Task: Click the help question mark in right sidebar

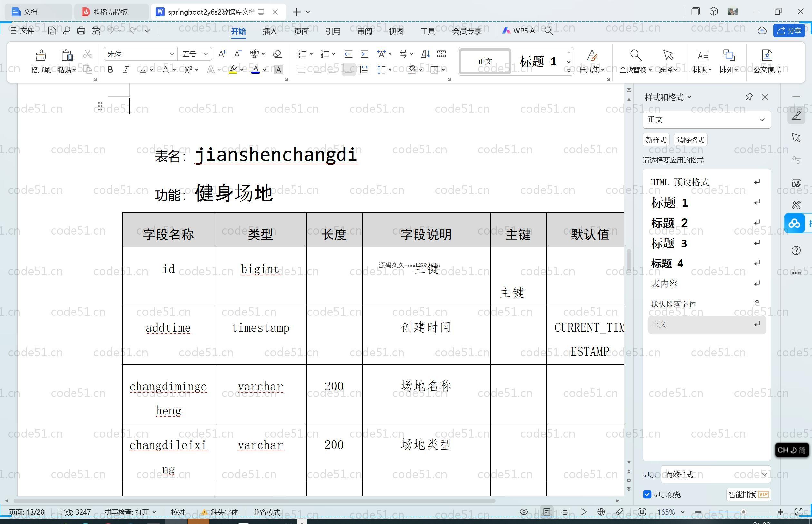Action: (796, 250)
